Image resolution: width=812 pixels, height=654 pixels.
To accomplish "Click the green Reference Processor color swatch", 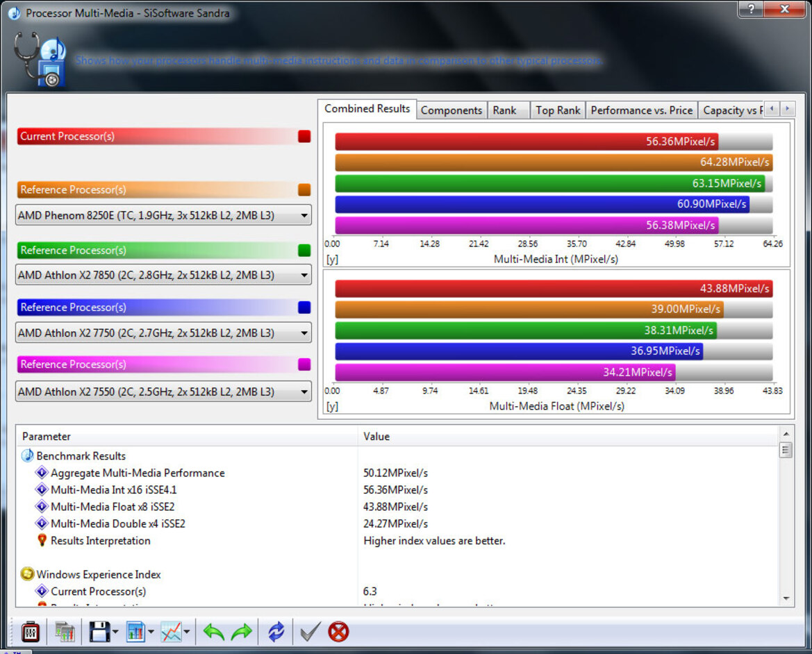I will (x=304, y=250).
